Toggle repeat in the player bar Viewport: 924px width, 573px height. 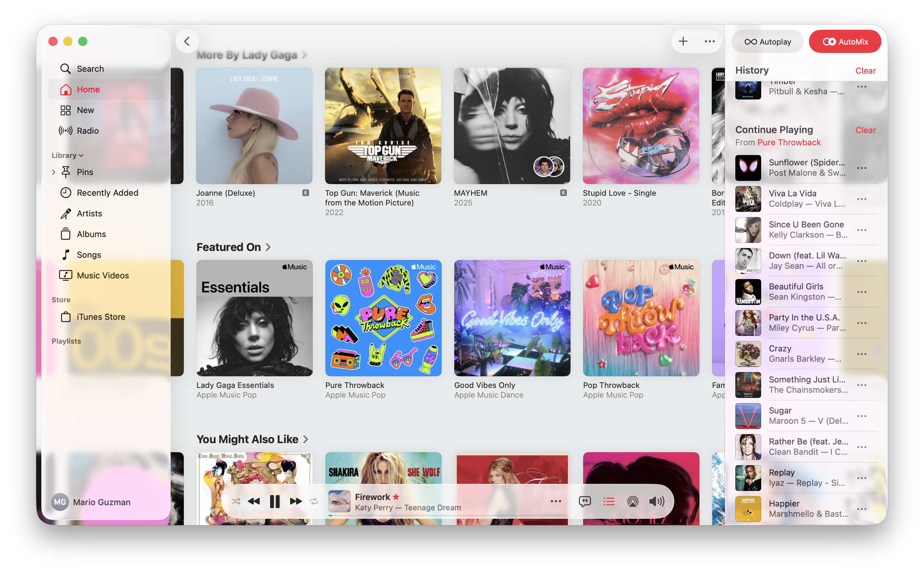coord(314,501)
